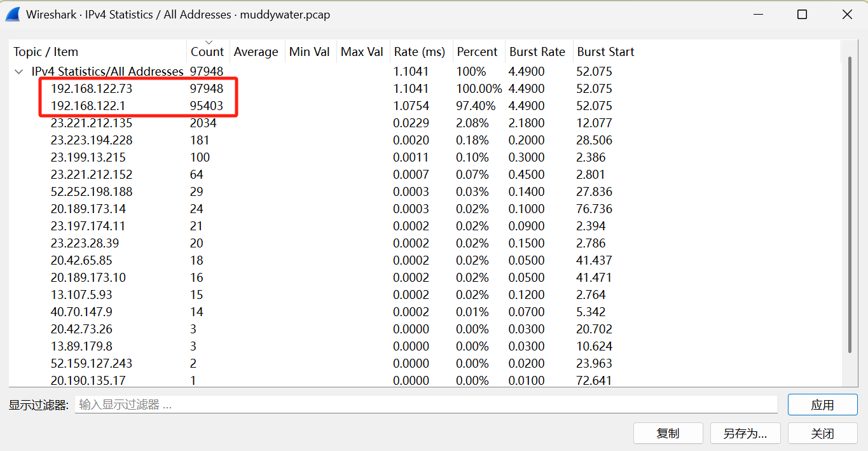868x451 pixels.
Task: Click the burst start value 12.077
Action: [595, 123]
